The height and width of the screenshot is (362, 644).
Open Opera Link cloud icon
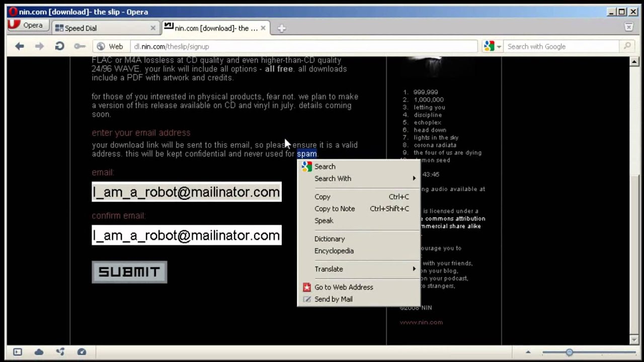[39, 352]
